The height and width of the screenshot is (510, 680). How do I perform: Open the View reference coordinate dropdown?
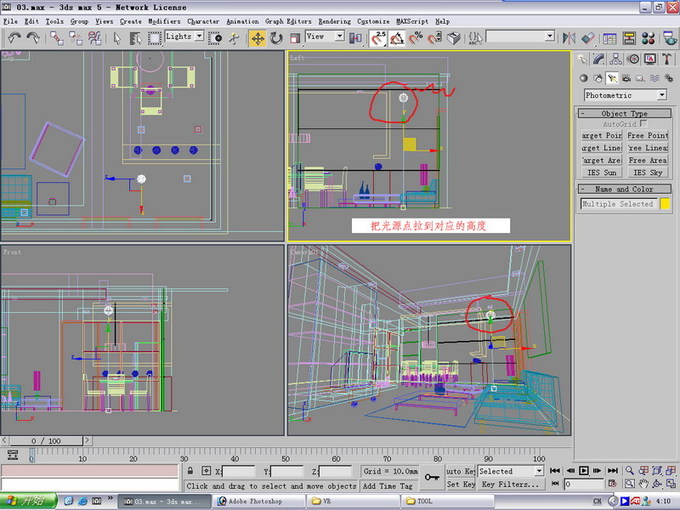(324, 37)
